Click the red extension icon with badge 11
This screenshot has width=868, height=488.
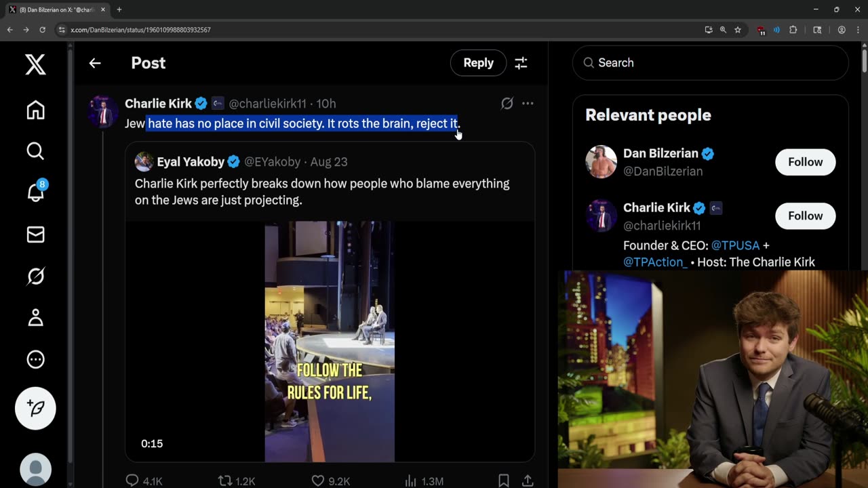(x=762, y=30)
